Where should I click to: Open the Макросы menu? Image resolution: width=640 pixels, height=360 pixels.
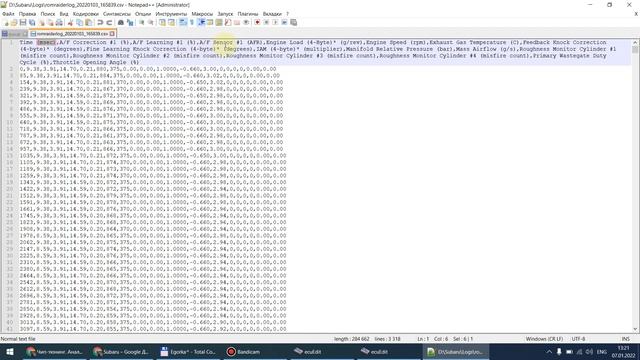(x=202, y=14)
